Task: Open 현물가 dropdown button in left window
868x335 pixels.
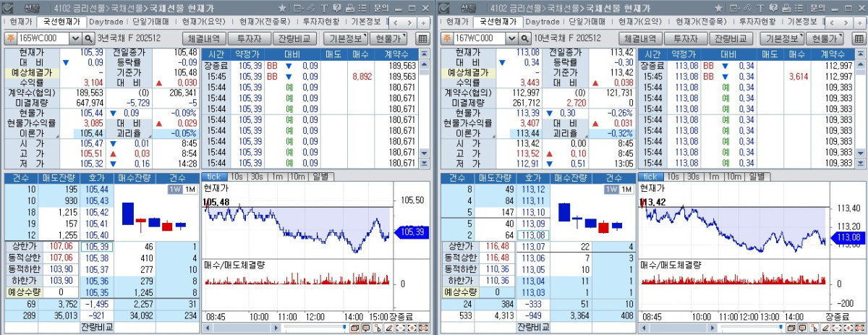Action: tap(388, 38)
